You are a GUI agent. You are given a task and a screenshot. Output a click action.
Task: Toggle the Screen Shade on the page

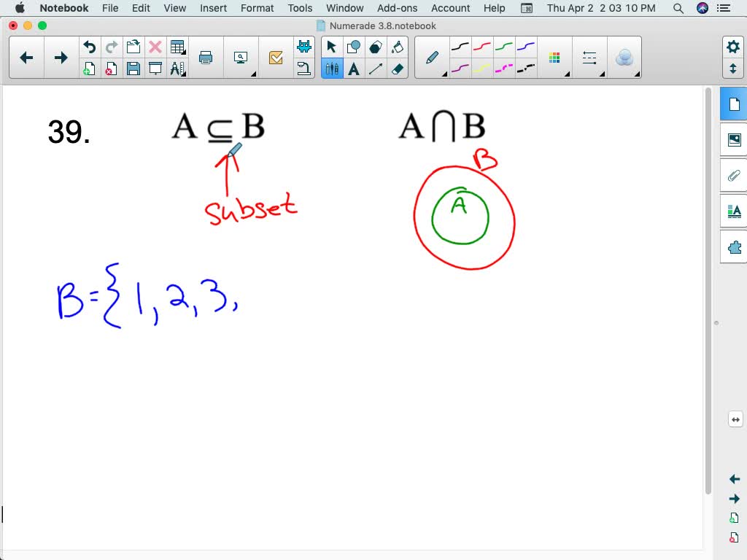click(x=155, y=70)
